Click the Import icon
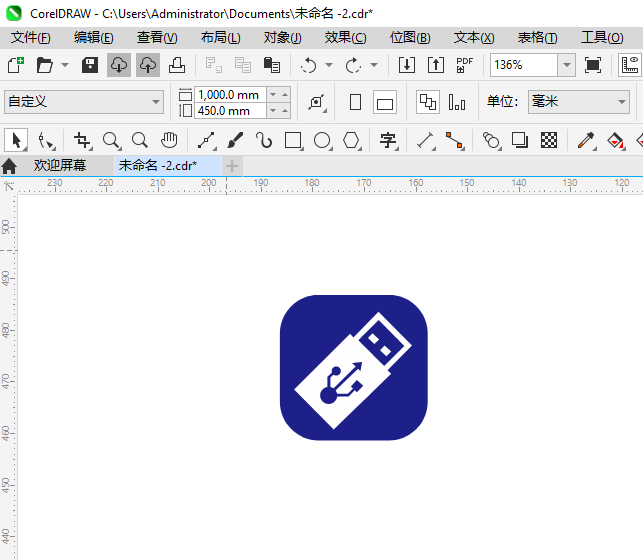The image size is (643, 560). coord(407,65)
